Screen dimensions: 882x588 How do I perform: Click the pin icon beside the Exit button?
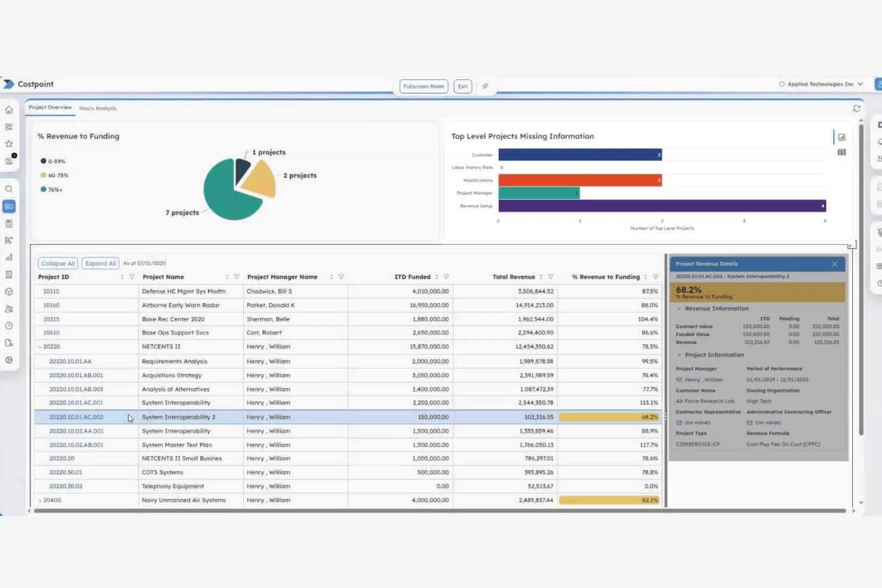tap(485, 86)
